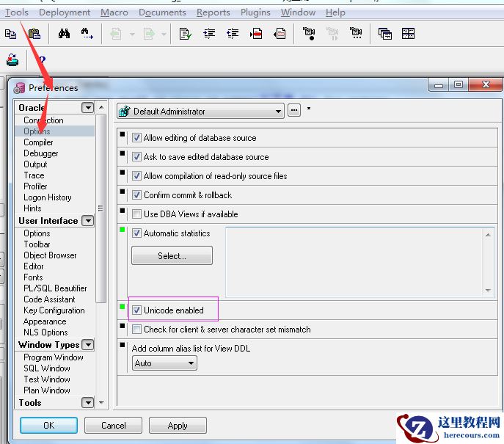Select Connection under Oracle
This screenshot has height=444, width=504.
(43, 120)
